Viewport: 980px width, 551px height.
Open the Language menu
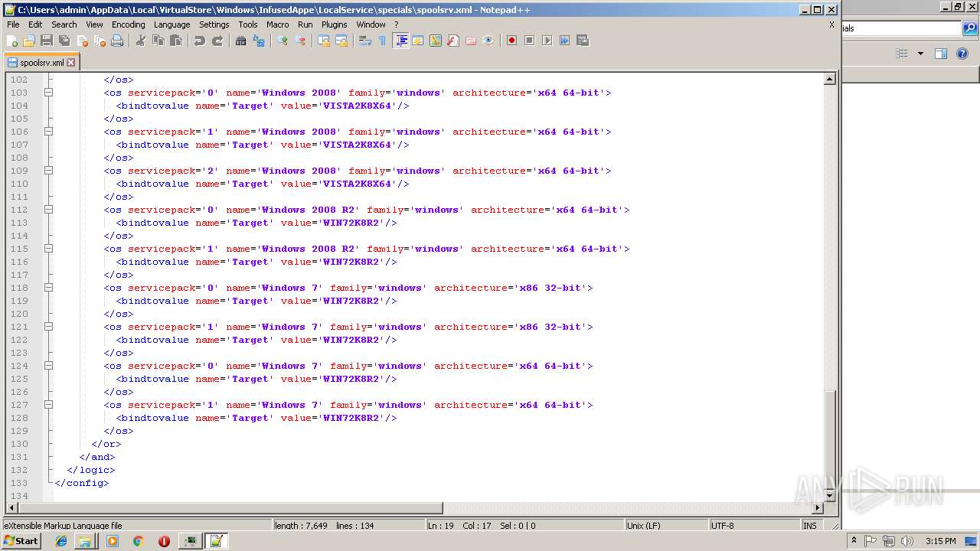[171, 24]
